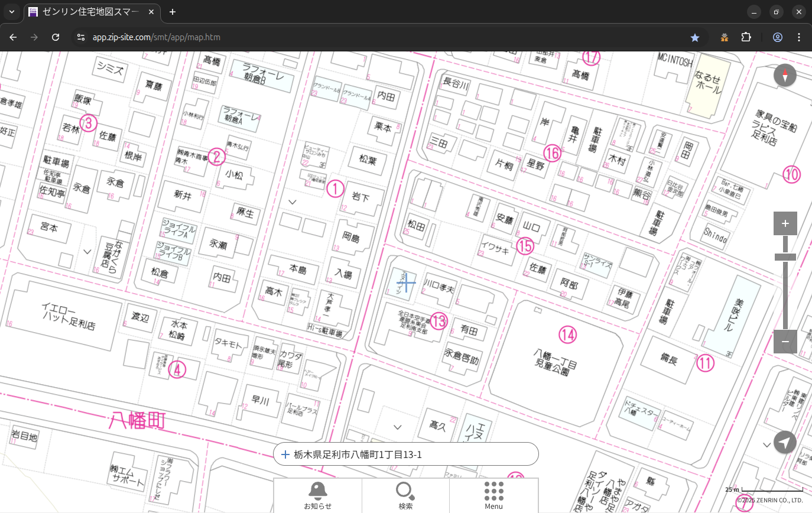Viewport: 812px width, 513px height.
Task: Click イエローハット足利店 building
Action: click(69, 316)
